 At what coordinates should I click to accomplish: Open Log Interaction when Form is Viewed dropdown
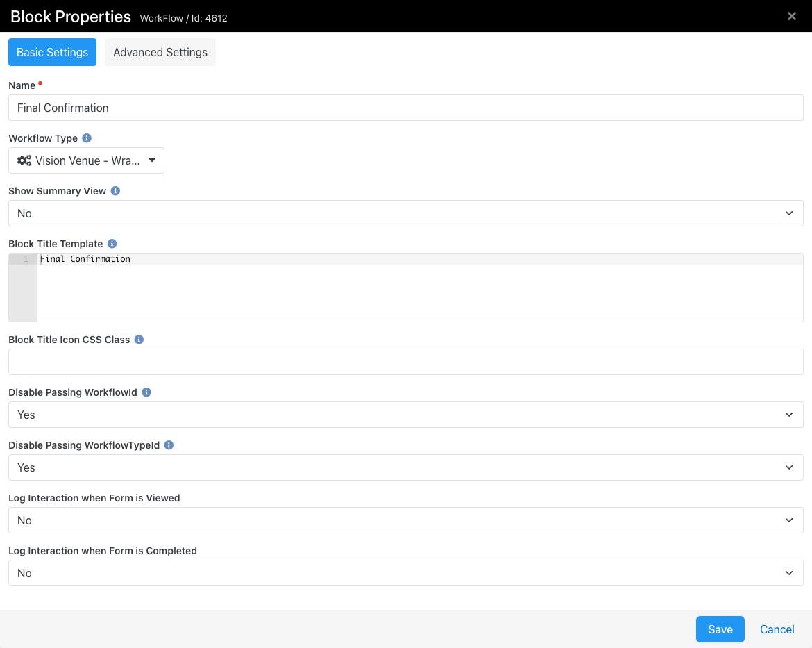406,520
